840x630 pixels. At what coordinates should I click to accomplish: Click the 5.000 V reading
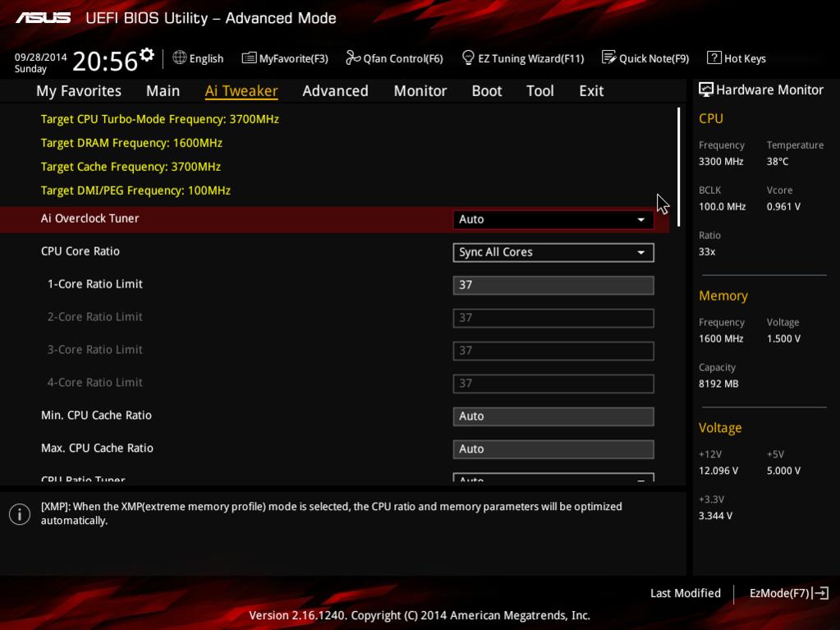pyautogui.click(x=783, y=471)
